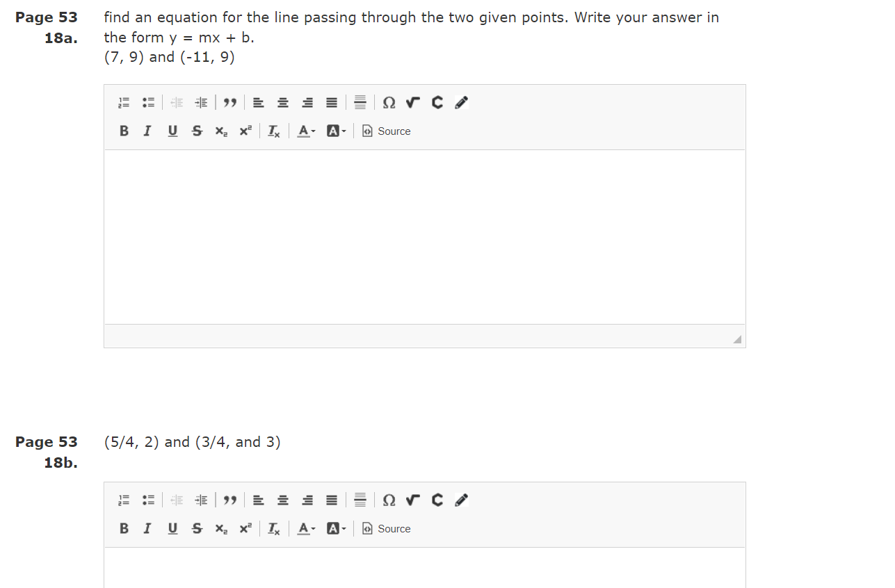Switch to Source view in answer 18b
The width and height of the screenshot is (895, 588).
point(387,528)
